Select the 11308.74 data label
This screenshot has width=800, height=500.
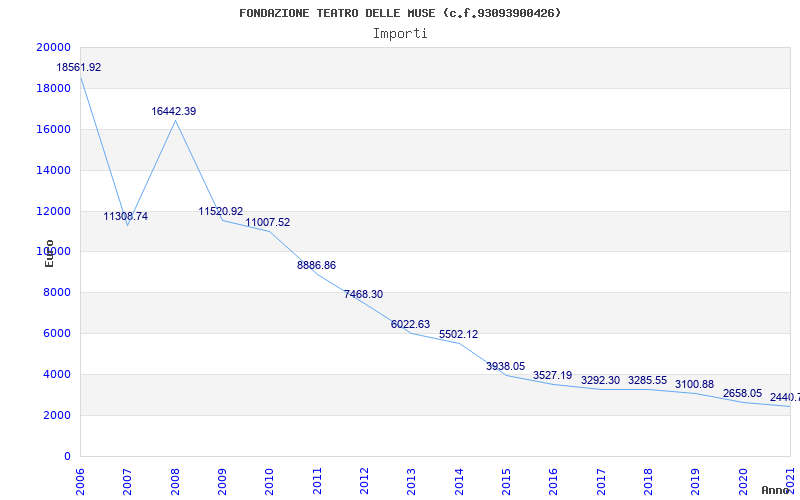click(126, 216)
